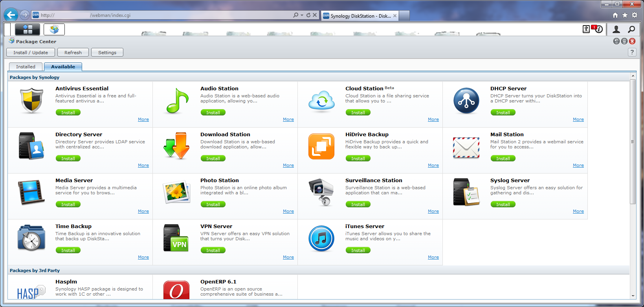Viewport: 644px width, 307px height.
Task: Open the DSM main menu grid icon
Action: click(x=28, y=29)
